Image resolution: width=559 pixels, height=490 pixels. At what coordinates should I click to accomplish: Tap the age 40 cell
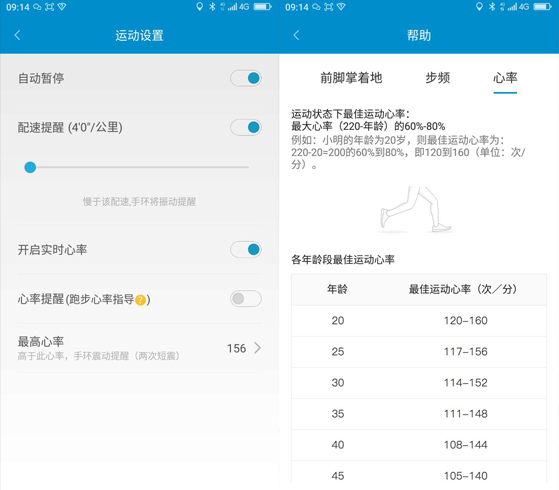tap(338, 445)
